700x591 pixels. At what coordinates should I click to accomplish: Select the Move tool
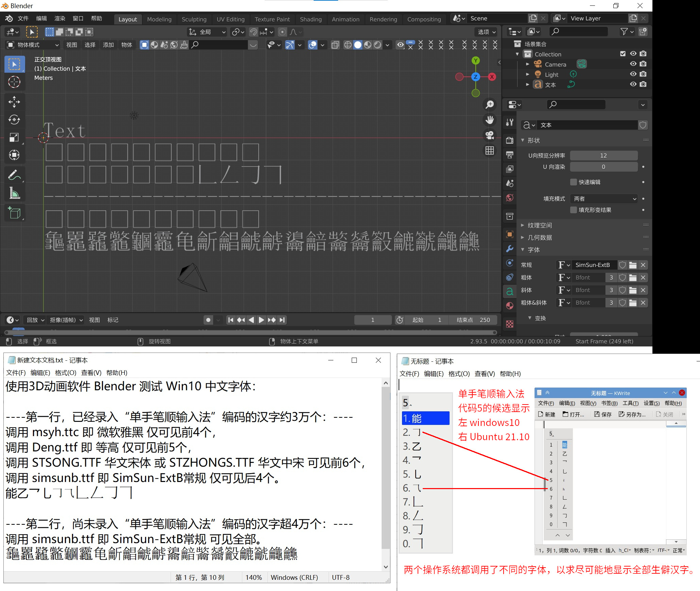click(14, 102)
